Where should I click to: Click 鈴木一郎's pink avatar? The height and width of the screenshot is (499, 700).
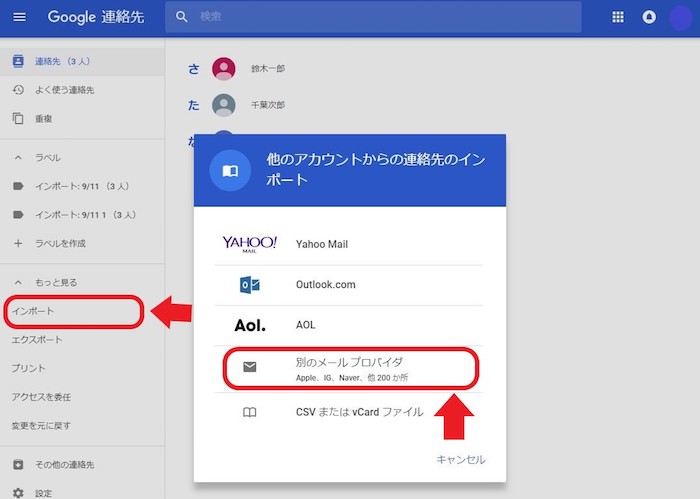pyautogui.click(x=224, y=69)
